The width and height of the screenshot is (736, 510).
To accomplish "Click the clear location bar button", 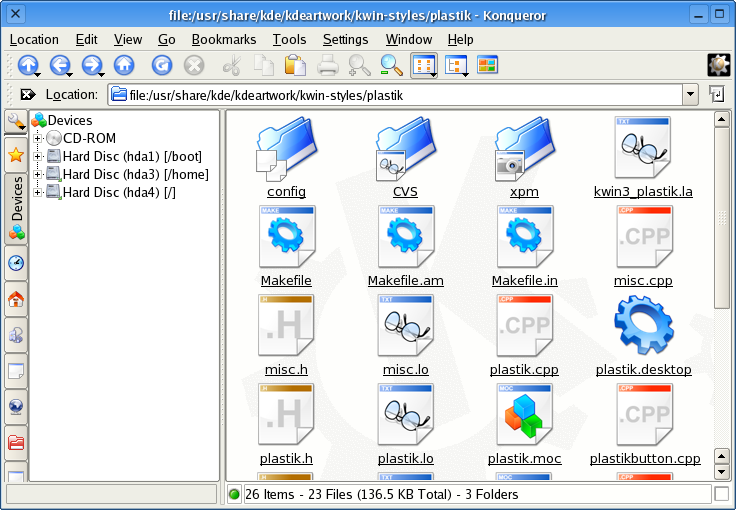I will [28, 94].
